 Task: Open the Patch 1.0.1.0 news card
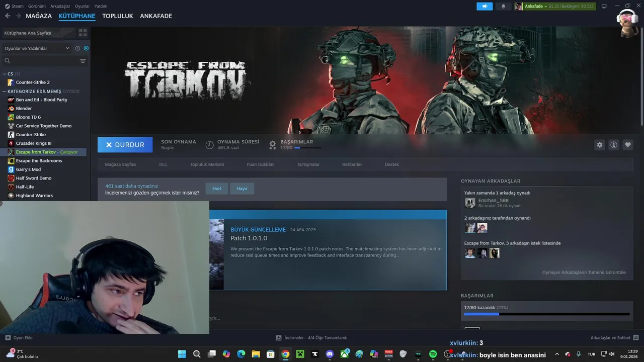click(328, 250)
